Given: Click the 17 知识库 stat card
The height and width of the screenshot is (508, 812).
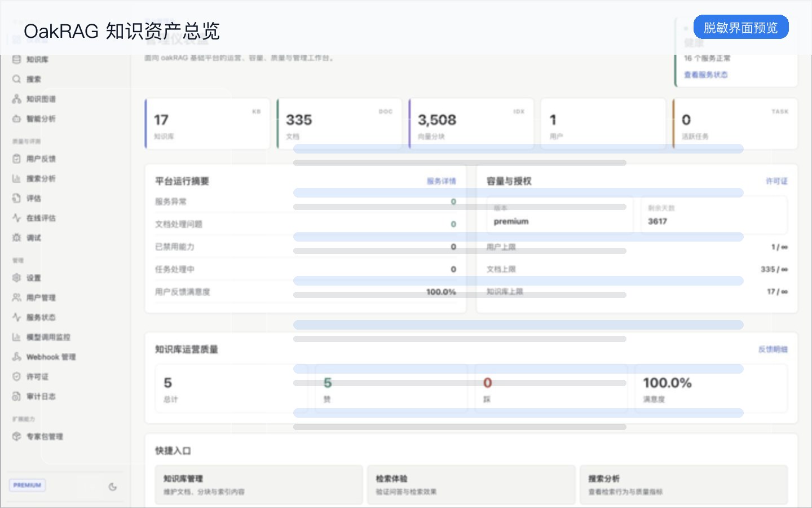Looking at the screenshot, I should (208, 124).
